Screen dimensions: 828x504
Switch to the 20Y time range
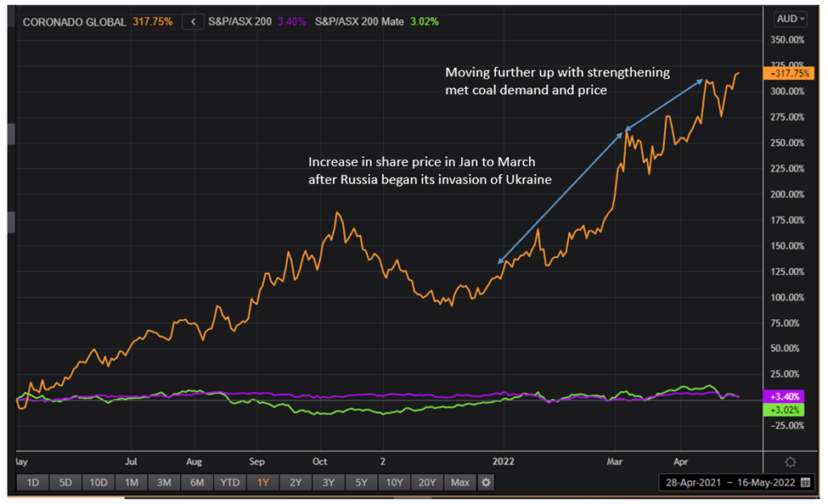point(427,482)
